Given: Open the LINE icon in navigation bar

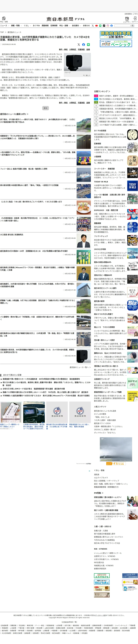Looking at the screenshot, I should (100, 26).
